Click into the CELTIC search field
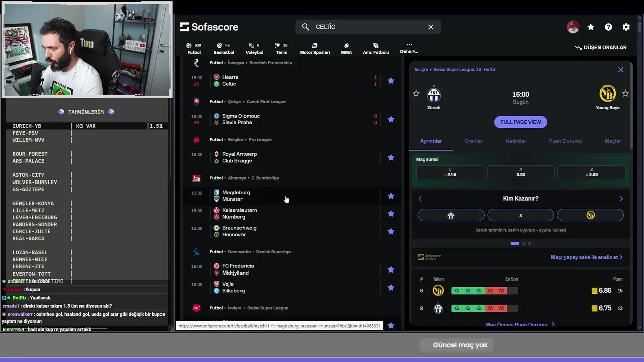The height and width of the screenshot is (362, 644). (x=368, y=27)
